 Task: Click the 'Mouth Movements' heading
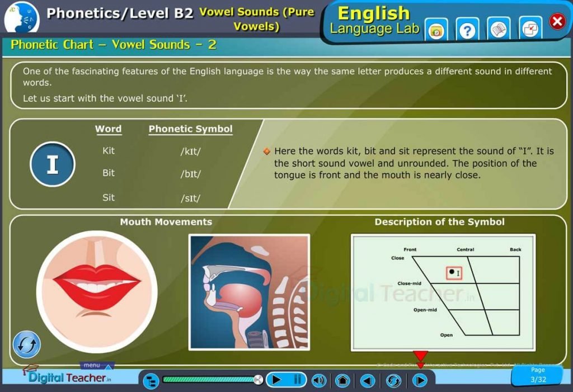(166, 222)
